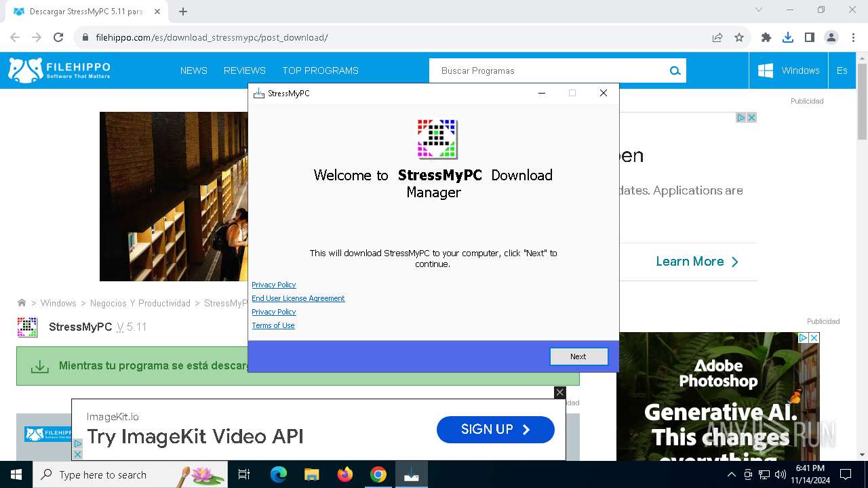The height and width of the screenshot is (488, 868).
Task: Open StressMyPC downloader taskbar icon
Action: pyautogui.click(x=412, y=474)
